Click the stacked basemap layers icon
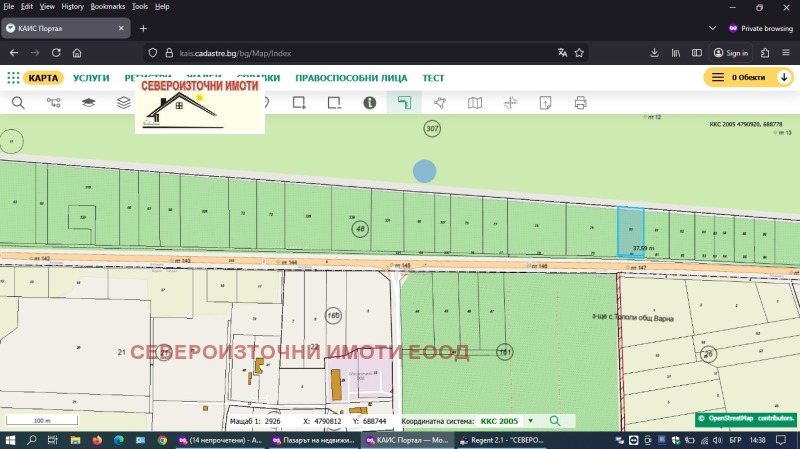This screenshot has width=800, height=449. pos(123,102)
